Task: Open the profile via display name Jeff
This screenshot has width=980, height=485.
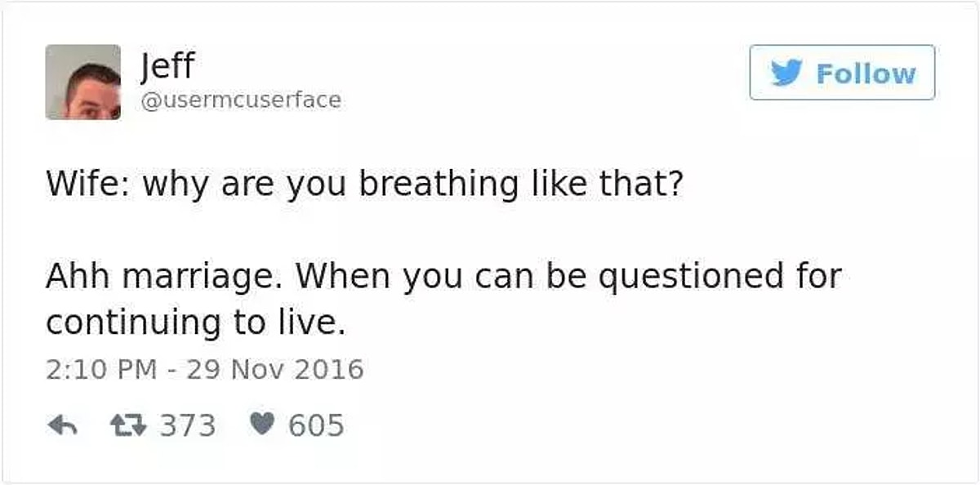Action: (167, 65)
